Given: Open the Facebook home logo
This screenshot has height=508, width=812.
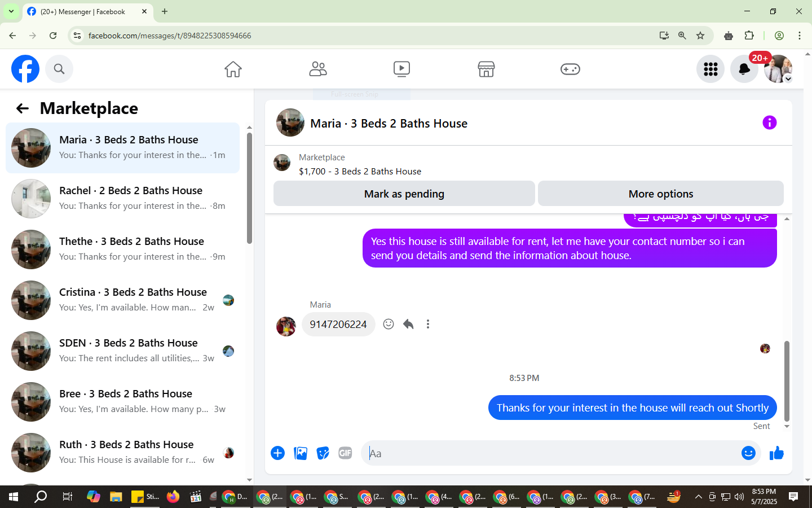Looking at the screenshot, I should click(x=25, y=69).
